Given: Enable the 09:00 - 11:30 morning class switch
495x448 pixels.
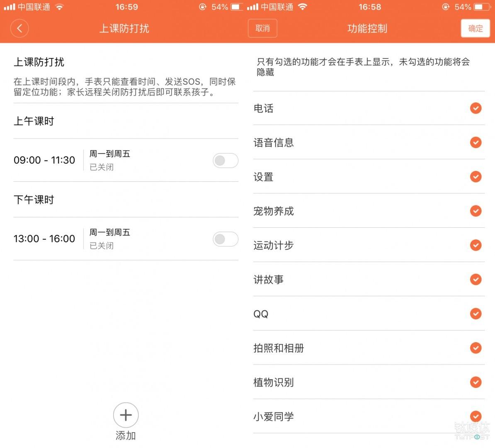Looking at the screenshot, I should pos(225,161).
